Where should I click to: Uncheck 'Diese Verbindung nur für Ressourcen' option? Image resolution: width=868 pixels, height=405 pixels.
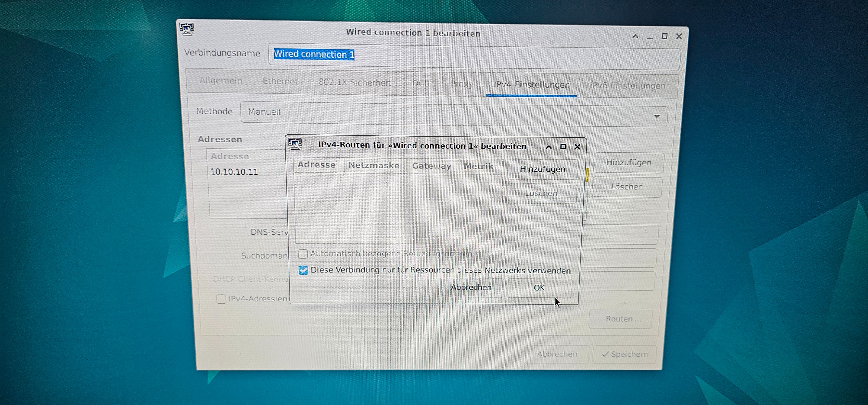(303, 270)
